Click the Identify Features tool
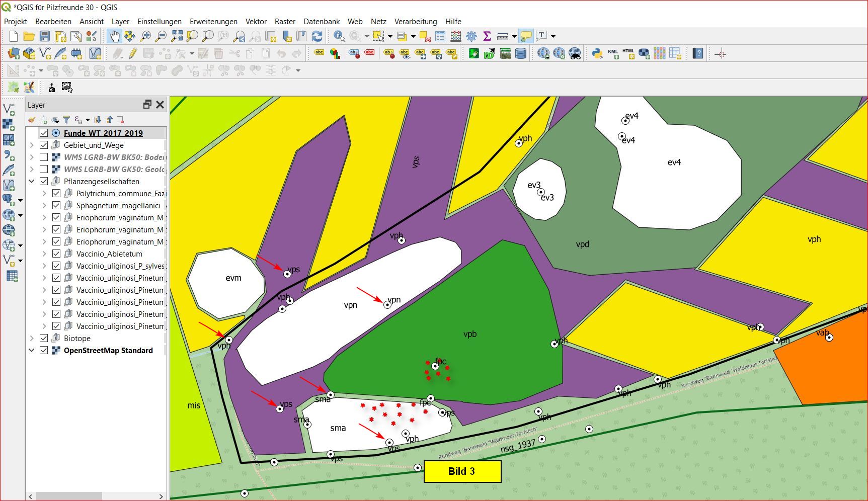 [339, 36]
